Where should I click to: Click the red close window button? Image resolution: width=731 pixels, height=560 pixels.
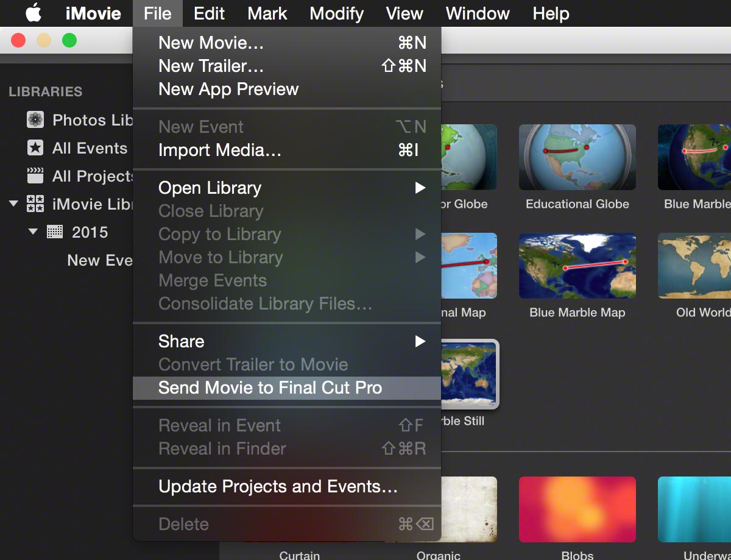[18, 41]
